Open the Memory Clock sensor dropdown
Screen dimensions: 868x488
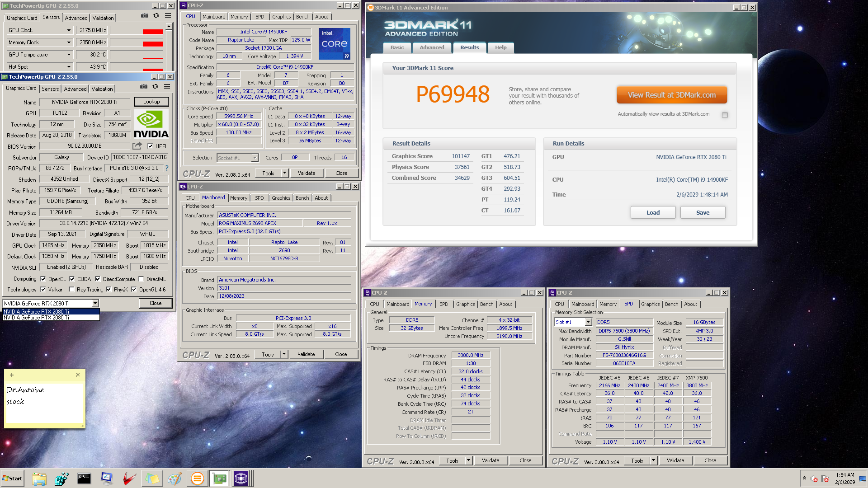(69, 42)
